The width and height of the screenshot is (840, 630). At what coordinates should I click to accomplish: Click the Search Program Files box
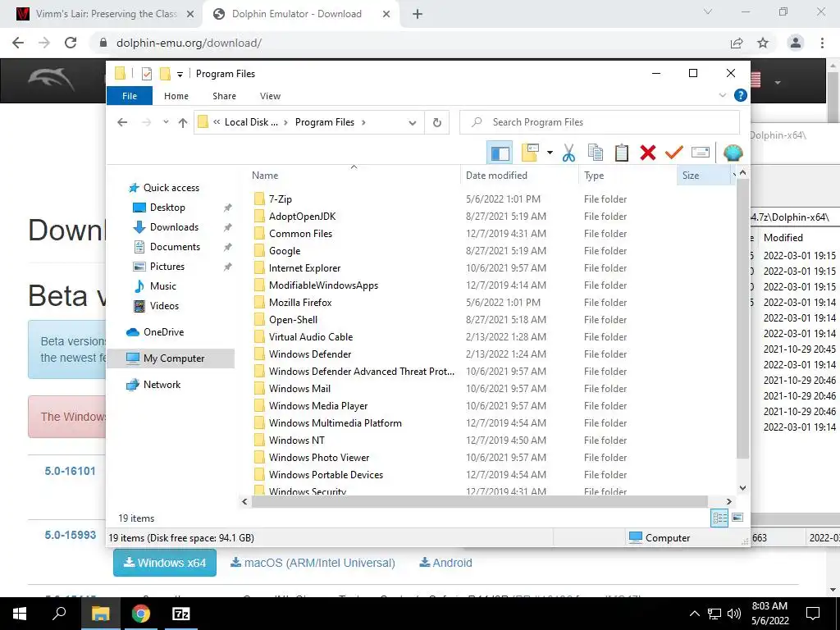pyautogui.click(x=600, y=122)
